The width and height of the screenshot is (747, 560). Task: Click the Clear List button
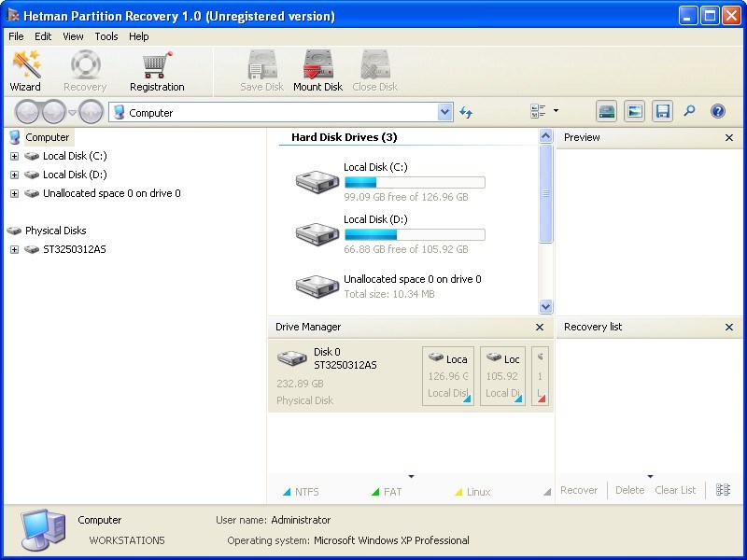coord(675,490)
